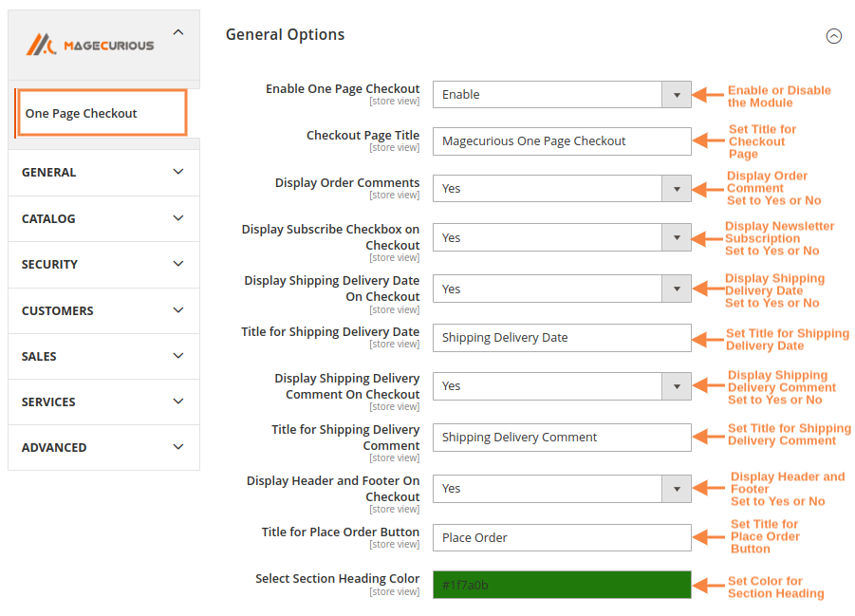This screenshot has height=616, width=855.
Task: Click dropdown arrow for Display Subscribe Checkbox
Action: pyautogui.click(x=676, y=236)
